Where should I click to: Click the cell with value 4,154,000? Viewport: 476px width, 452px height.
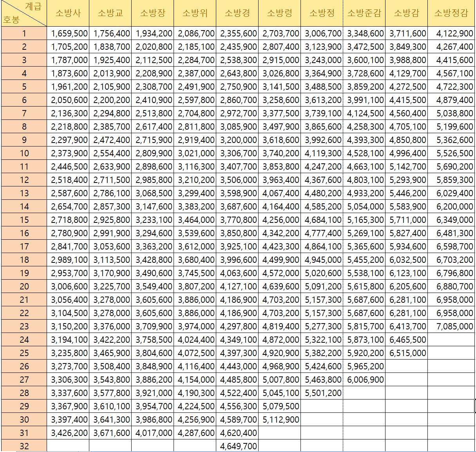pyautogui.click(x=195, y=380)
